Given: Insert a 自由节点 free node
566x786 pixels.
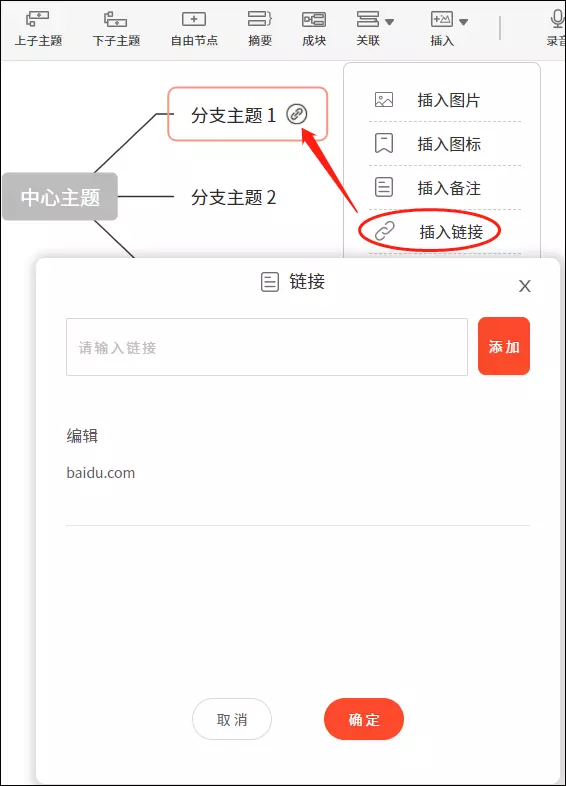Looking at the screenshot, I should 194,20.
